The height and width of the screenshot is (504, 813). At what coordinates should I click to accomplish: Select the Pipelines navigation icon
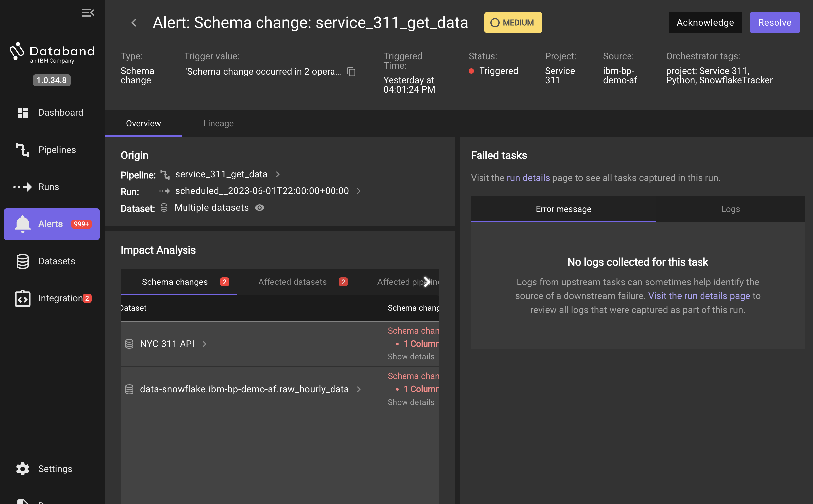[22, 149]
